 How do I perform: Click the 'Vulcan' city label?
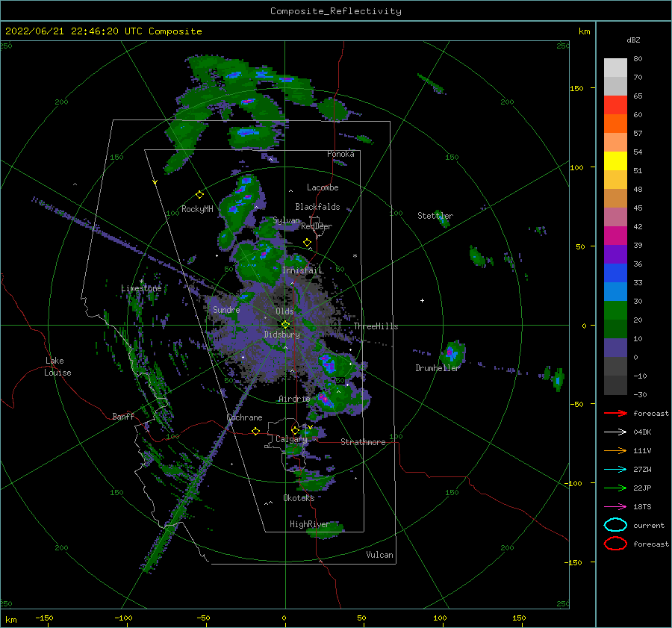coord(380,555)
